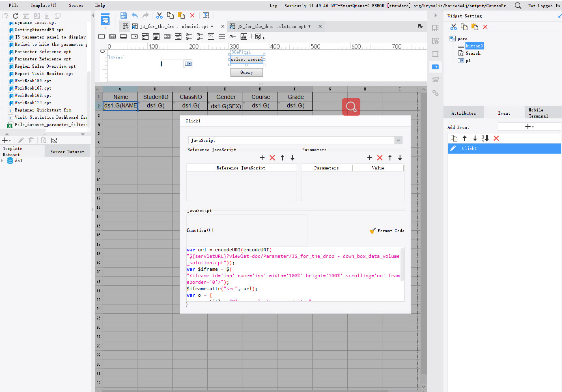Click the Undo arrow icon
This screenshot has width=562, height=392.
tap(135, 15)
